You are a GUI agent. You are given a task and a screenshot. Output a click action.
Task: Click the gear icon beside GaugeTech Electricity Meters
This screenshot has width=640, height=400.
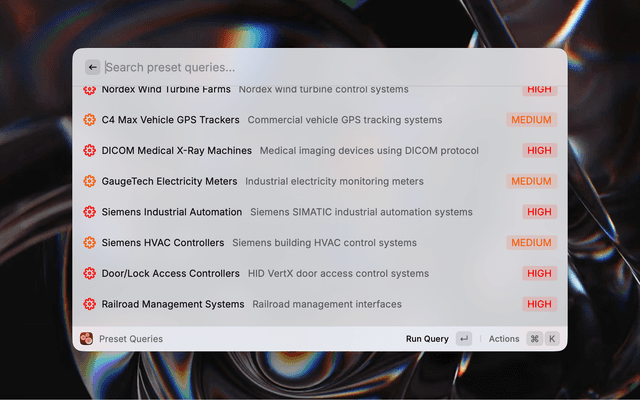point(89,182)
